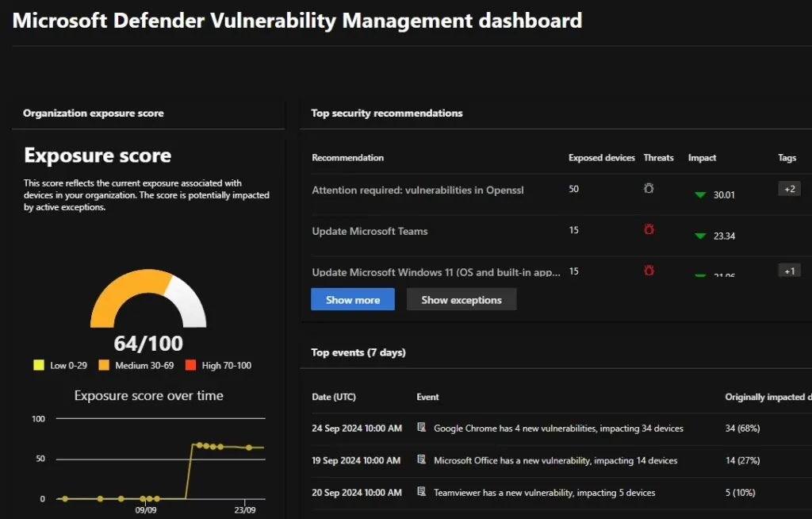812x519 pixels.
Task: Click the 19 Sep 2024 10:00 AM date
Action: [356, 460]
